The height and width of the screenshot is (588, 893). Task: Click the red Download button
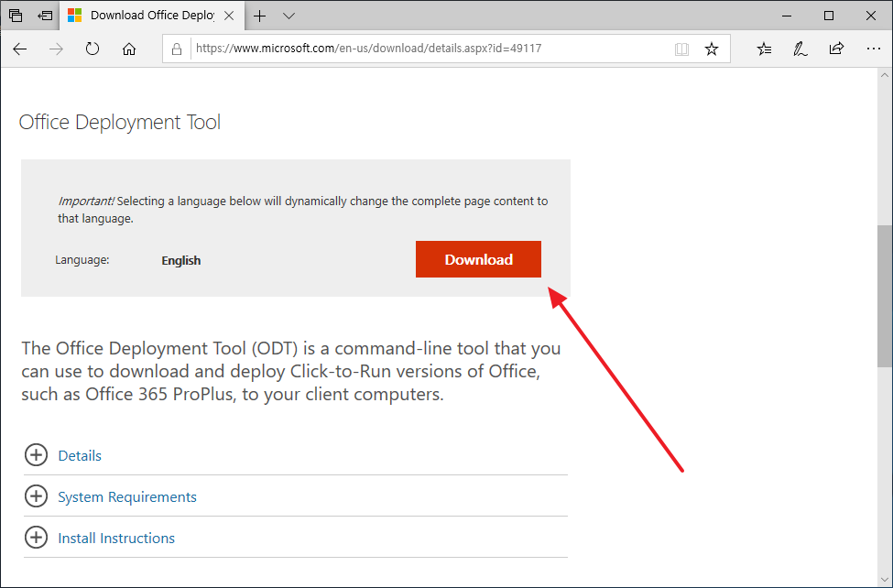click(478, 259)
